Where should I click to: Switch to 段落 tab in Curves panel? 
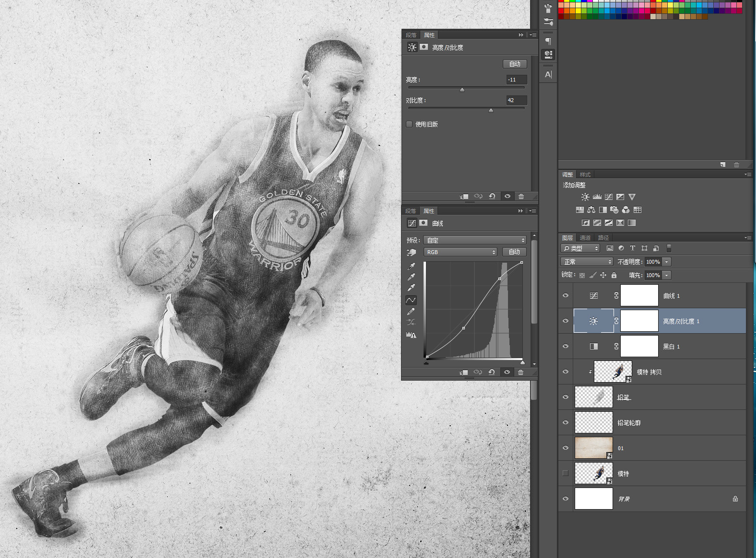coord(411,211)
